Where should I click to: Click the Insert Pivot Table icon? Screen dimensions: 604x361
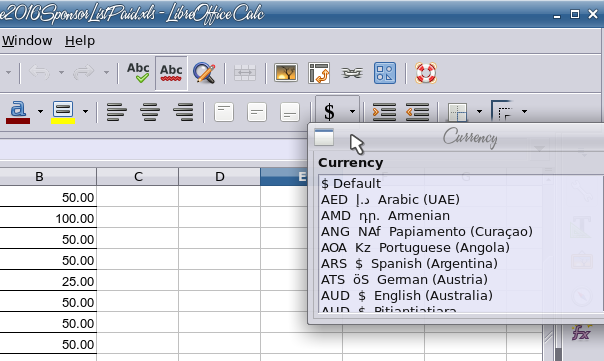pyautogui.click(x=319, y=73)
